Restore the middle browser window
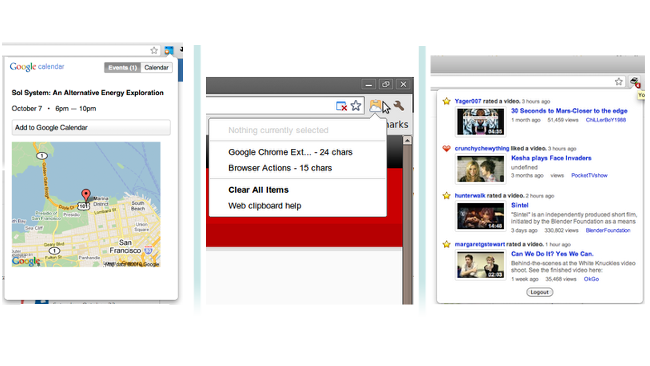Image resolution: width=650 pixels, height=366 pixels. click(386, 84)
